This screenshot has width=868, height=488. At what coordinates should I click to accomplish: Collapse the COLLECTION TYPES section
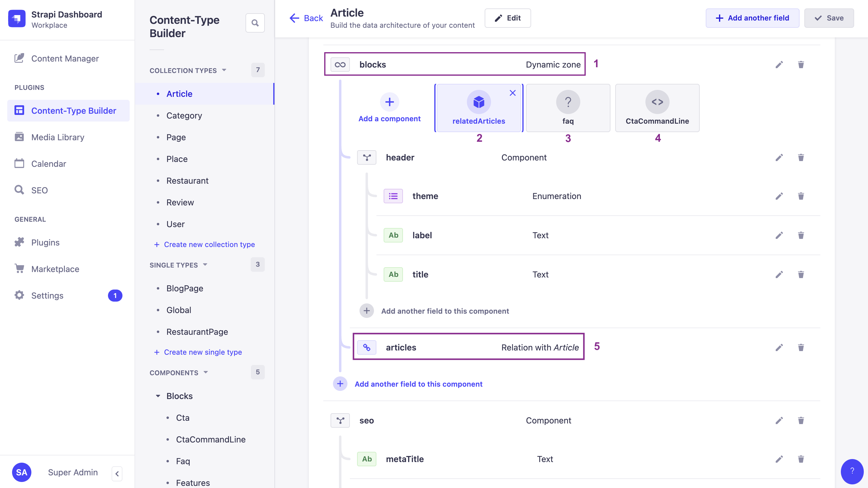(x=224, y=70)
